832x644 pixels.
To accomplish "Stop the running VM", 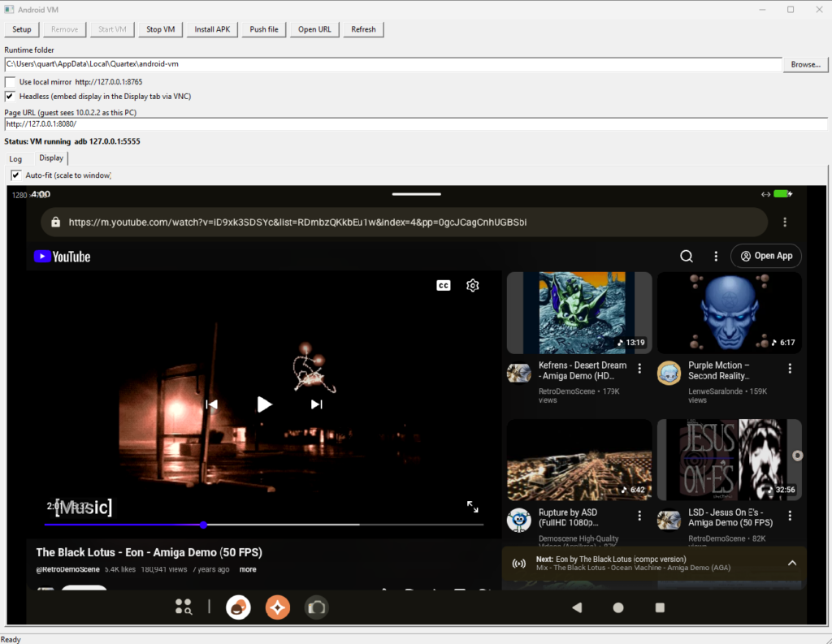I will [x=160, y=29].
